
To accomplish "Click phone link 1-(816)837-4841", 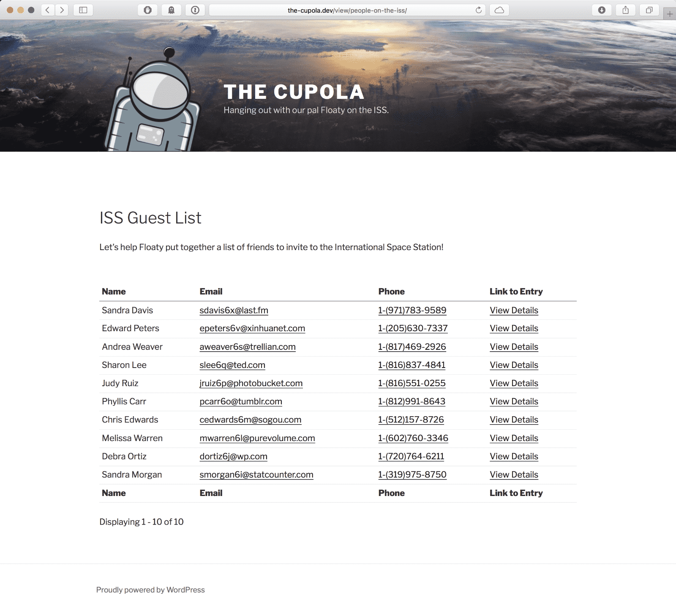I will pos(412,365).
